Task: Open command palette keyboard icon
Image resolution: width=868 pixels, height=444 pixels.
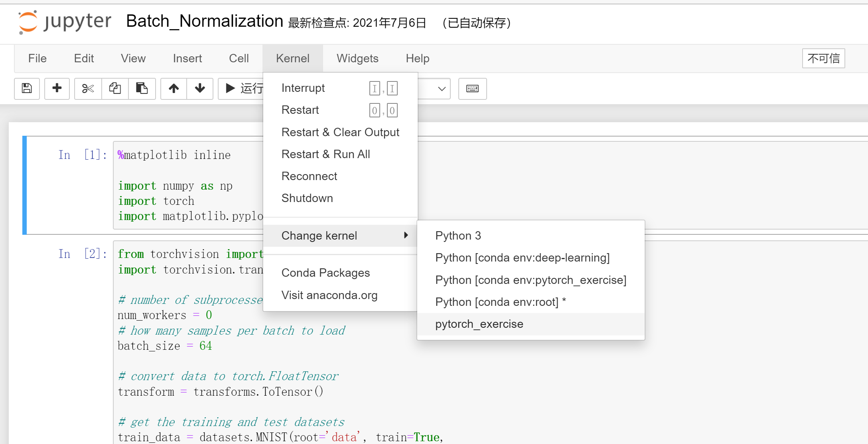Action: [x=472, y=88]
